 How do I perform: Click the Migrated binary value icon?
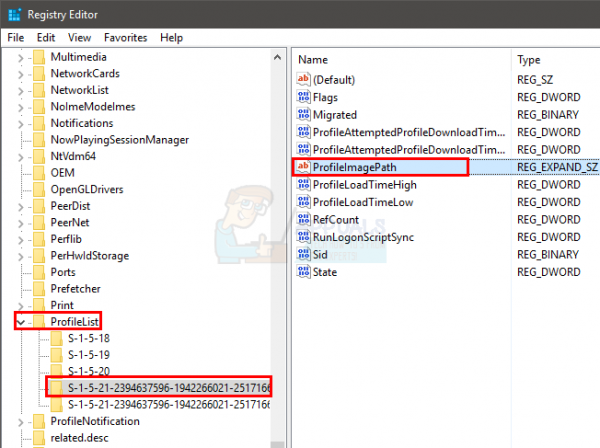pos(303,114)
